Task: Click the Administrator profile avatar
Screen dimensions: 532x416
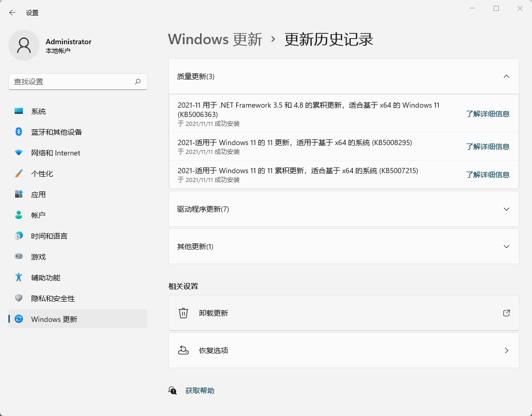Action: (x=24, y=45)
